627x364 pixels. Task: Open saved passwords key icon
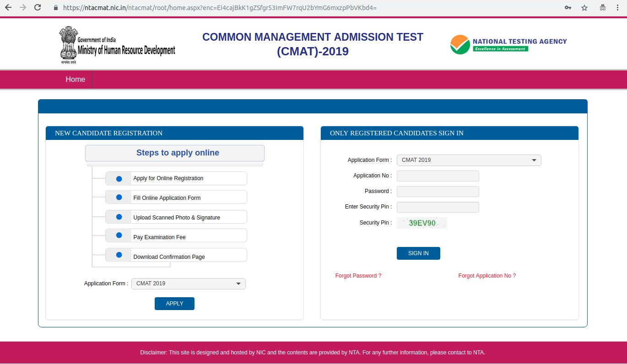568,8
